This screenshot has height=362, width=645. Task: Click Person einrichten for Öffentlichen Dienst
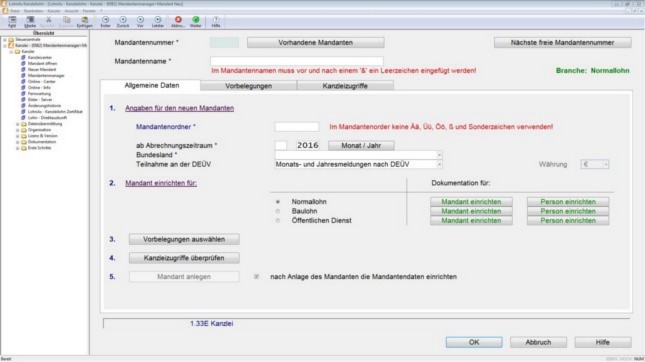tap(568, 220)
